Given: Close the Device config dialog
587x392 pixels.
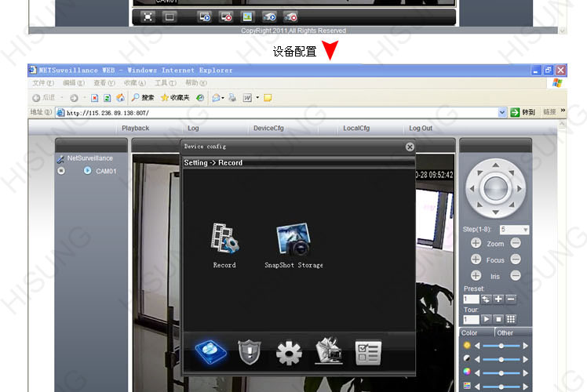Looking at the screenshot, I should 410,147.
